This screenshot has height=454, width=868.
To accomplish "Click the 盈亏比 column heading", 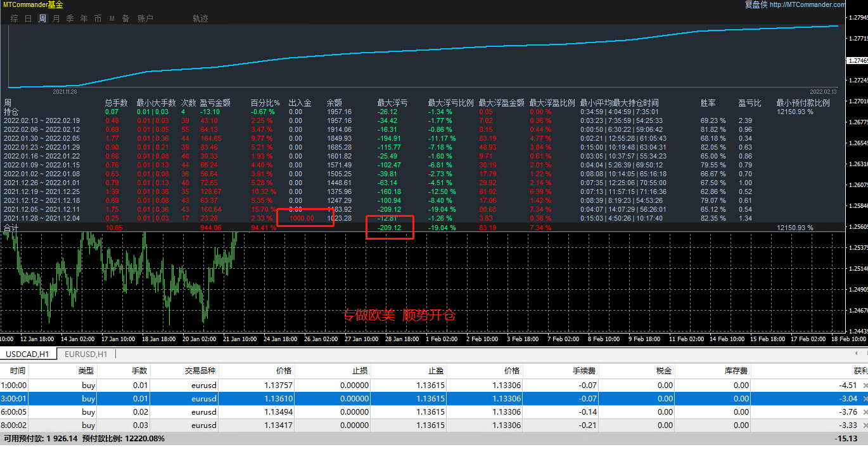I will [x=750, y=103].
